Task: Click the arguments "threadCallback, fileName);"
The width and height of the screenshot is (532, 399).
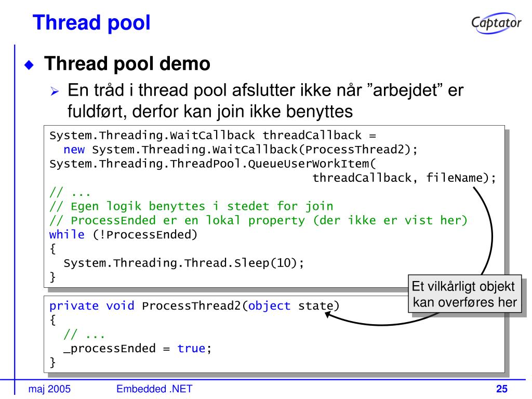Action: (404, 178)
